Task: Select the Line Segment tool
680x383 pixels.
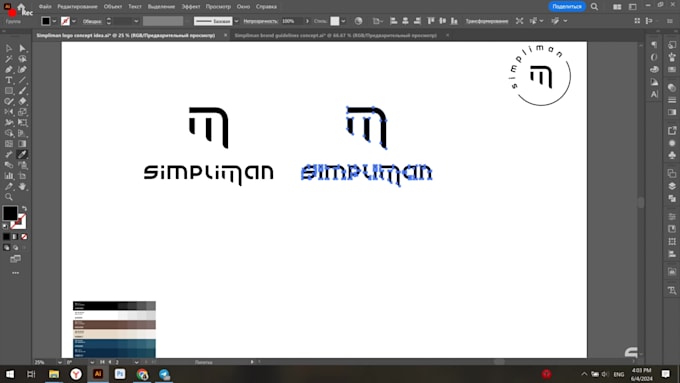Action: 23,80
